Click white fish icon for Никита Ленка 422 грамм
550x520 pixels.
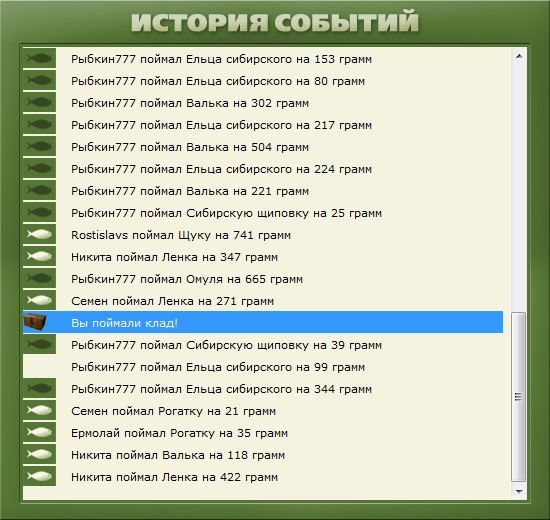pos(40,476)
